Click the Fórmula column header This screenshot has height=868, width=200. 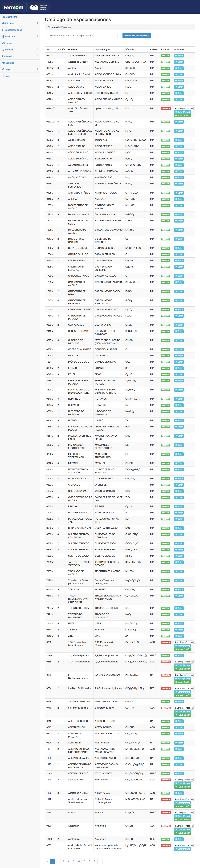point(130,49)
